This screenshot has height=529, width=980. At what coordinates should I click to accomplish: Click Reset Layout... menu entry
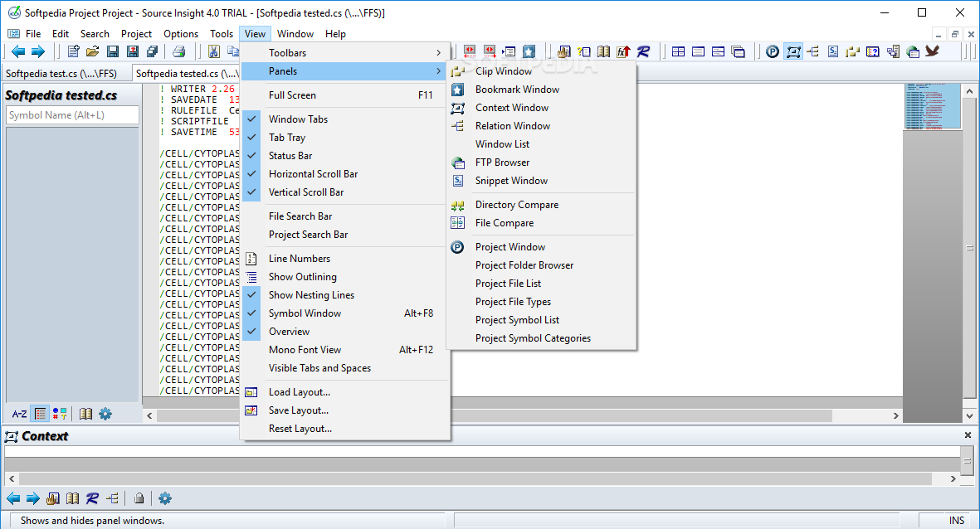(300, 429)
